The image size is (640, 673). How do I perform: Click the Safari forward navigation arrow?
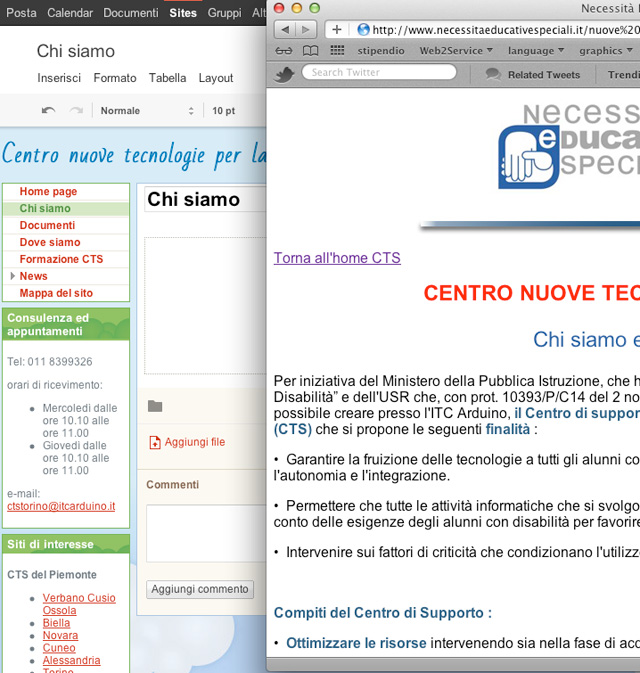[x=307, y=30]
